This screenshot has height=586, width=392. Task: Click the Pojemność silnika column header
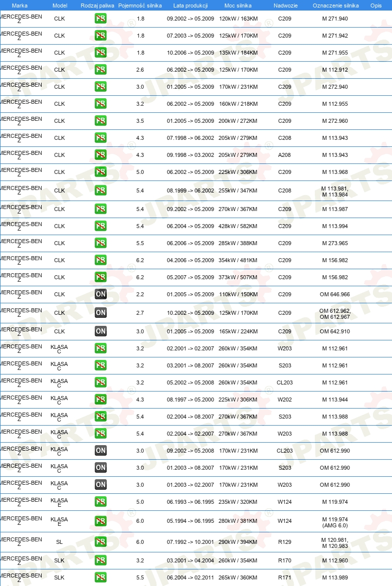(x=140, y=6)
